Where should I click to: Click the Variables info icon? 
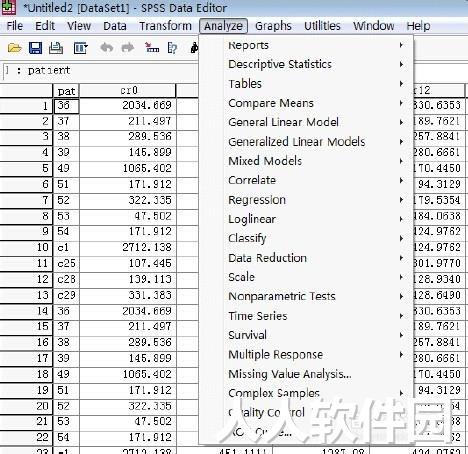pos(172,48)
